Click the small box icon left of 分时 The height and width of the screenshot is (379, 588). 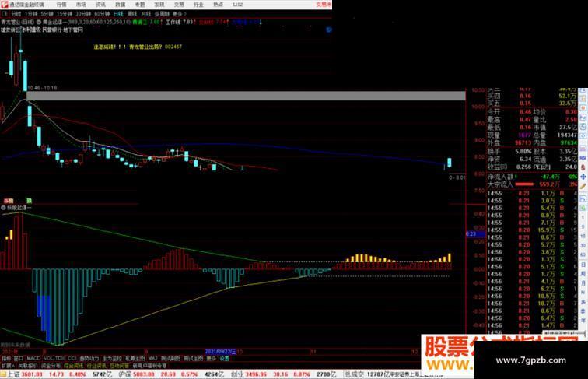pyautogui.click(x=5, y=14)
